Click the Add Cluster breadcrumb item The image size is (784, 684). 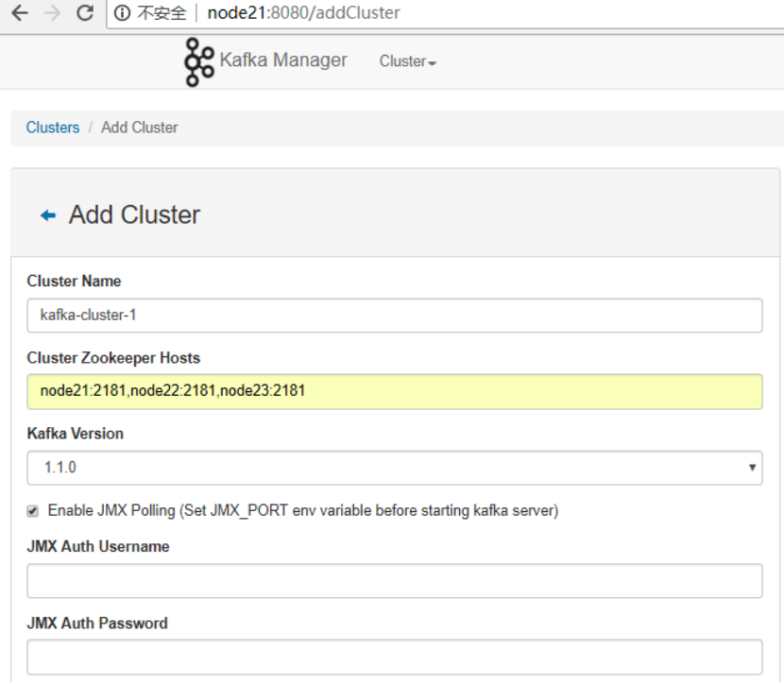tap(139, 128)
